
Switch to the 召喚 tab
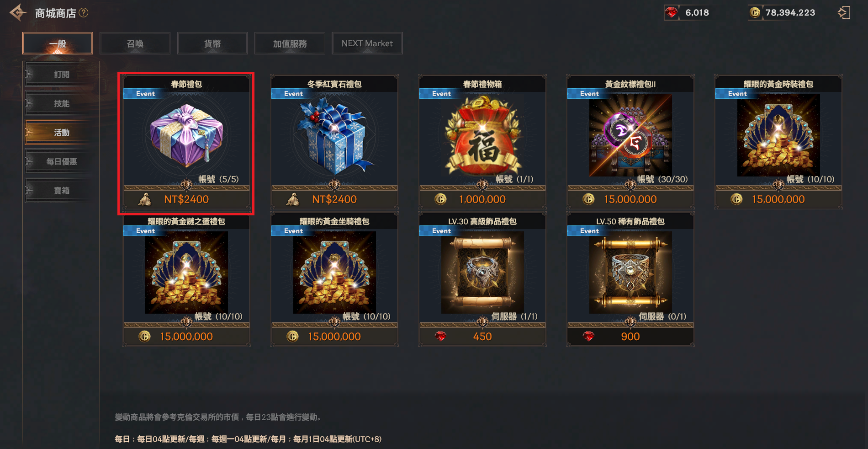(x=135, y=43)
